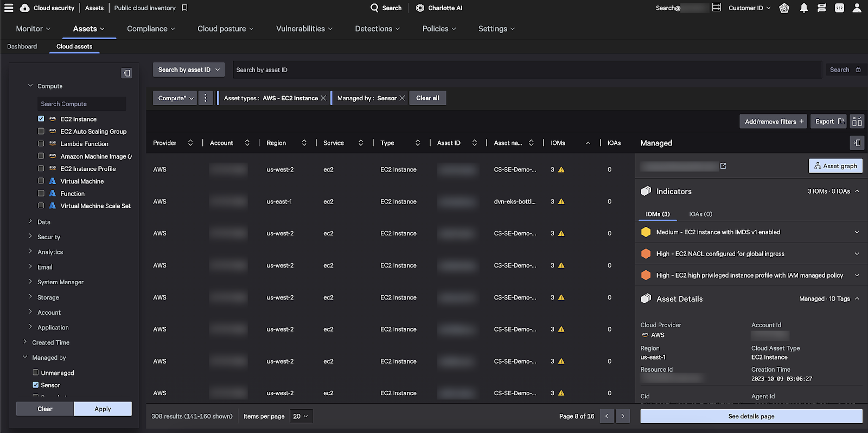The width and height of the screenshot is (868, 433).
Task: Remove the Managed by Sensor filter
Action: [x=402, y=98]
